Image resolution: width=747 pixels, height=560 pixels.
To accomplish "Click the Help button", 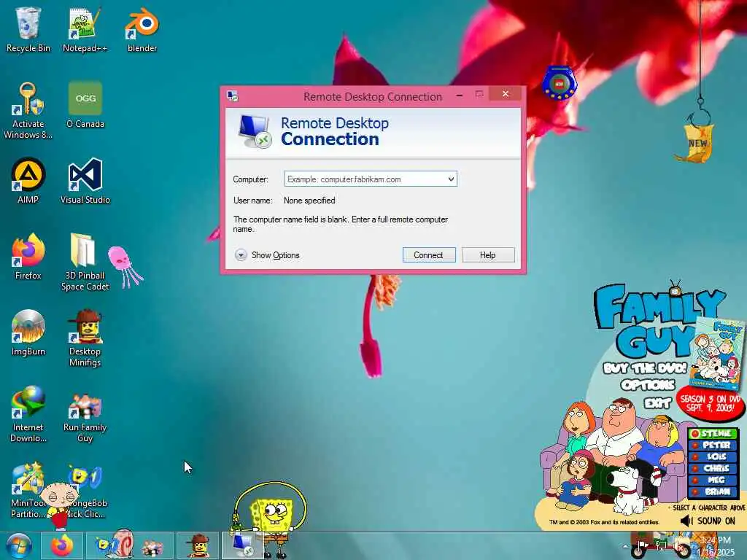I will [x=488, y=254].
